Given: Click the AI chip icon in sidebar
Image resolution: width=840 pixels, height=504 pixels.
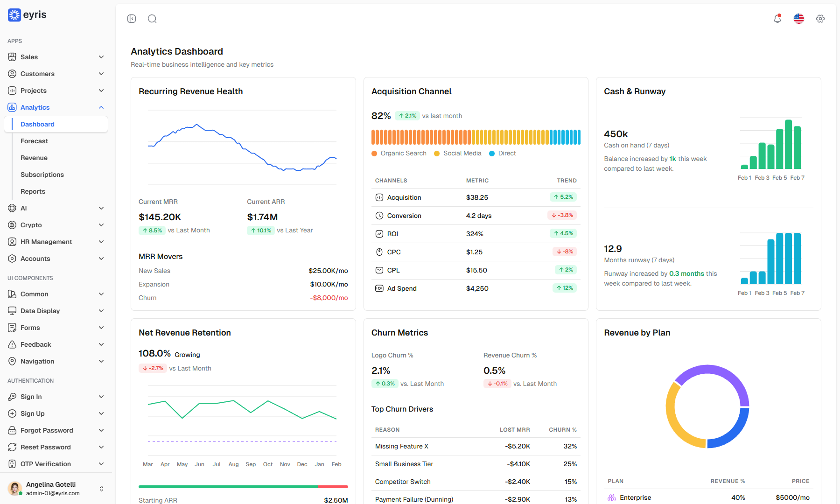Looking at the screenshot, I should pyautogui.click(x=12, y=208).
